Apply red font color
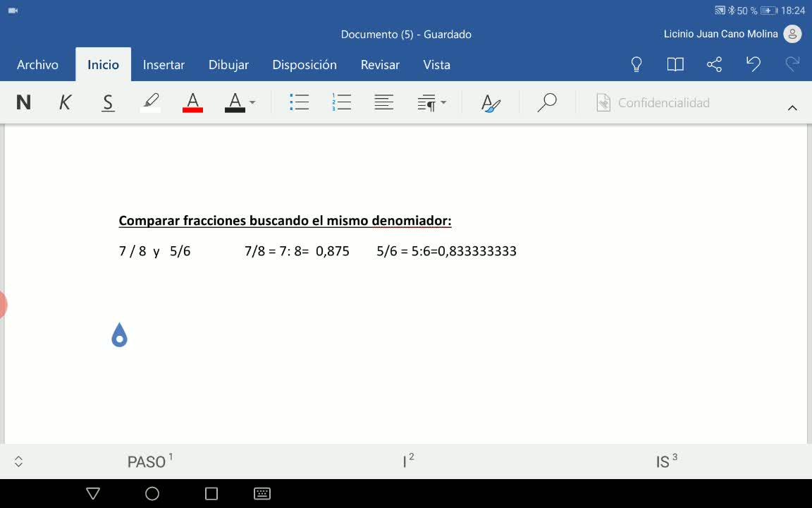This screenshot has height=508, width=812. point(192,102)
